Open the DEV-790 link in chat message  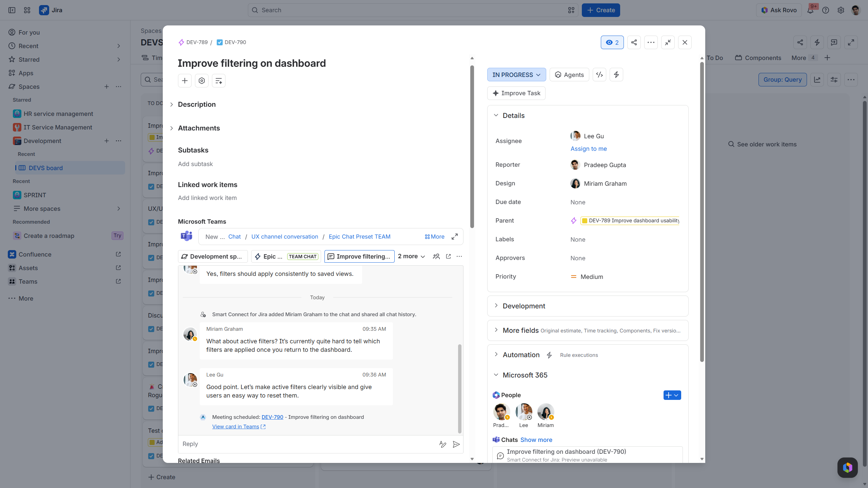[x=272, y=417]
